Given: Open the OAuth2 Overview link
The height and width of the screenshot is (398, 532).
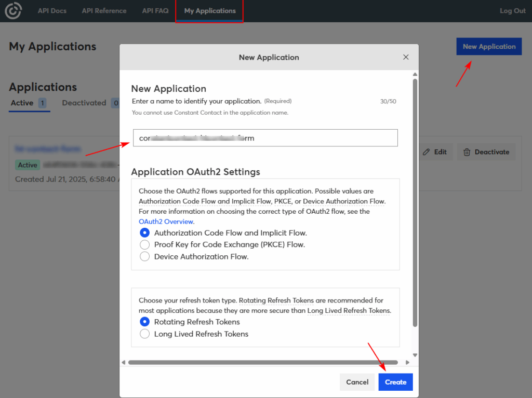Looking at the screenshot, I should tap(166, 222).
